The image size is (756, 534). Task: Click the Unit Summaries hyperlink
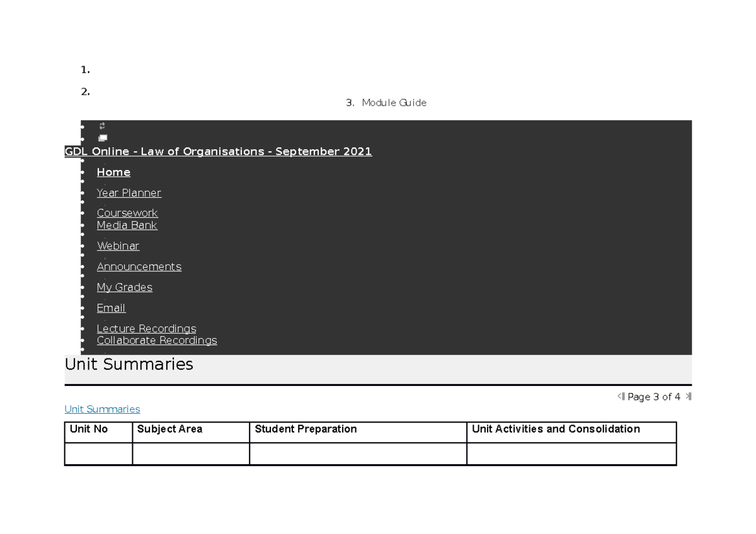[102, 409]
